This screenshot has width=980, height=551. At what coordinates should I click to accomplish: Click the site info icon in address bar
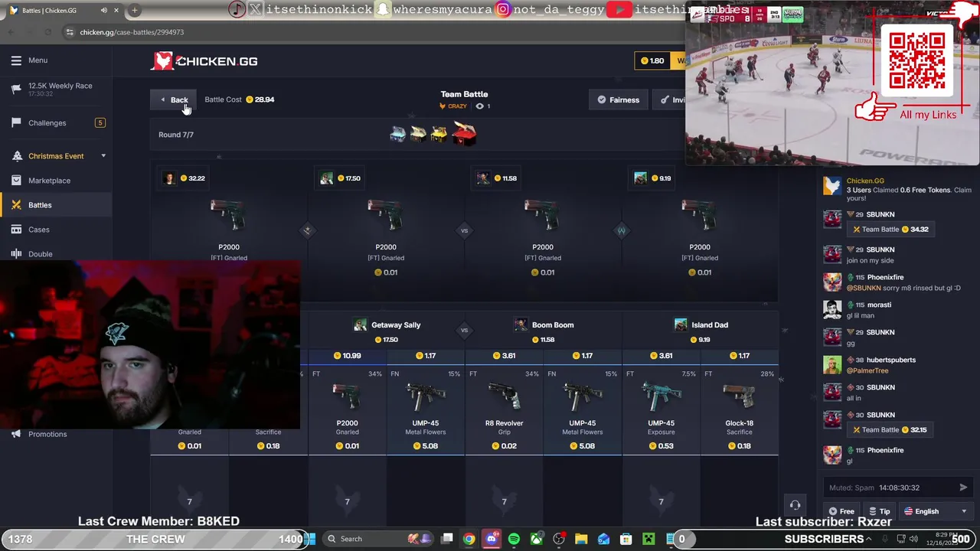pyautogui.click(x=70, y=32)
